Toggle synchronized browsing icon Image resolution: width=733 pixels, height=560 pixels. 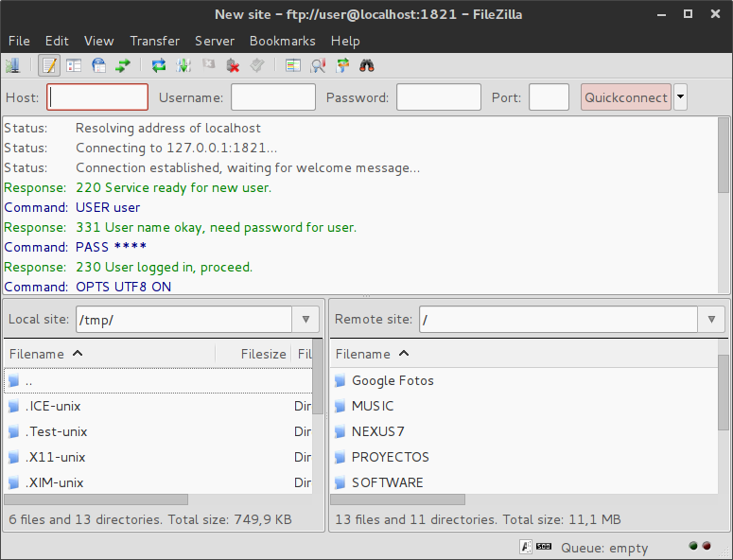pos(342,65)
